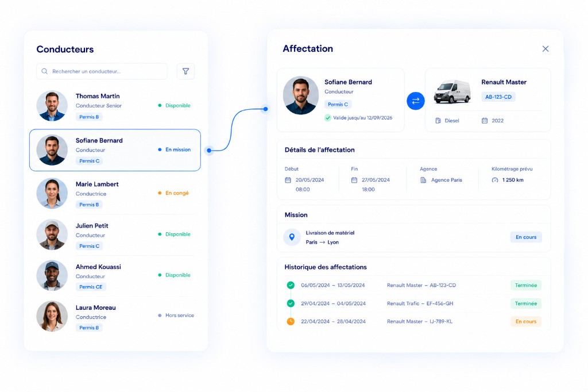Screen dimensions: 588x392
Task: Click Terminée badge for Renault Trafic EF-456-GH
Action: (526, 303)
